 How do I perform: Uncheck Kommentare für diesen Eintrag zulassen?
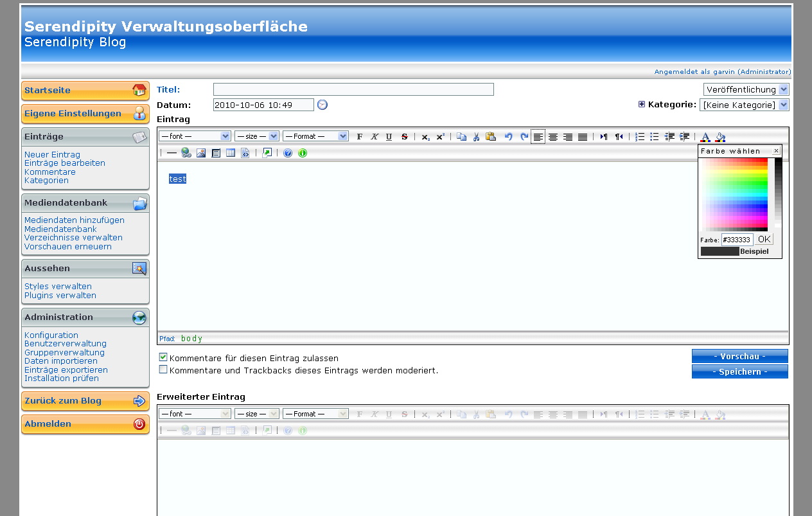[x=163, y=357]
